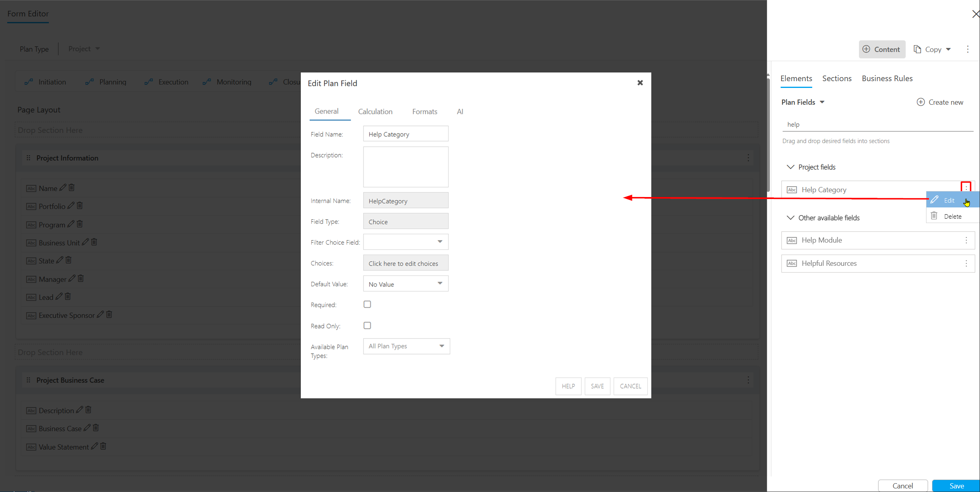Image resolution: width=980 pixels, height=492 pixels.
Task: Open the Planning stage tab
Action: pos(106,82)
